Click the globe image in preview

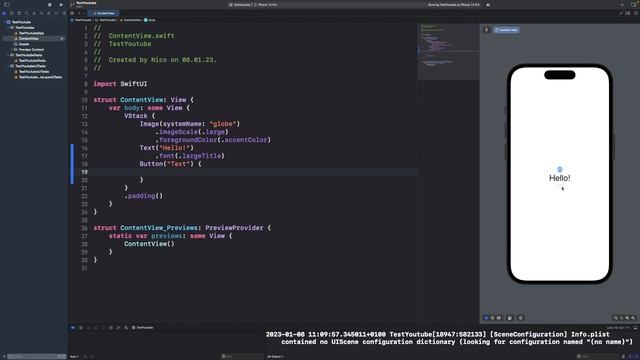560,169
